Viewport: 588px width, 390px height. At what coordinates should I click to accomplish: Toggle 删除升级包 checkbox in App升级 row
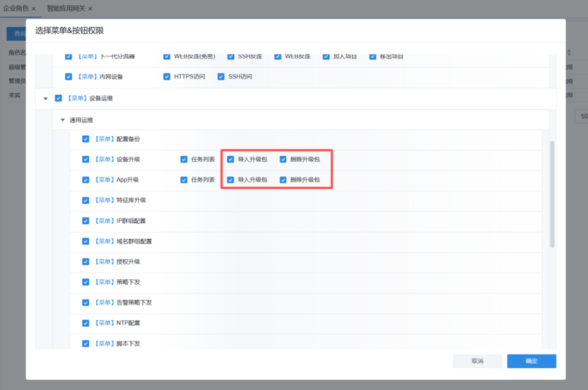click(283, 180)
